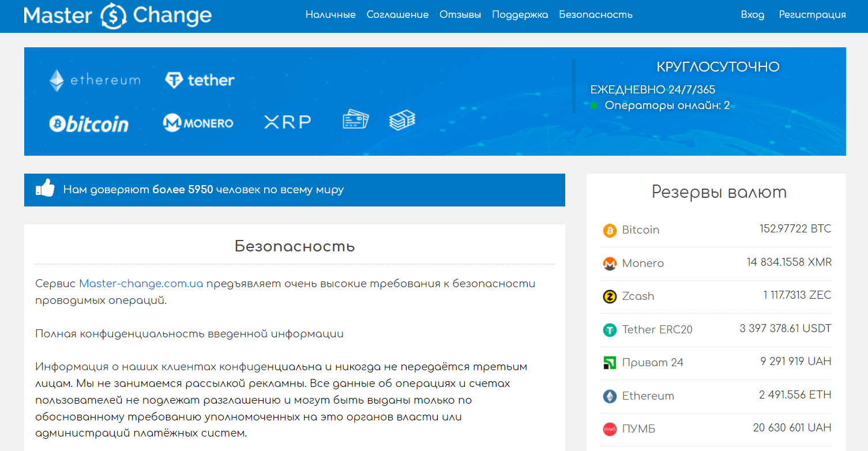Image resolution: width=868 pixels, height=451 pixels.
Task: Open the Безопасность menu item
Action: 596,15
